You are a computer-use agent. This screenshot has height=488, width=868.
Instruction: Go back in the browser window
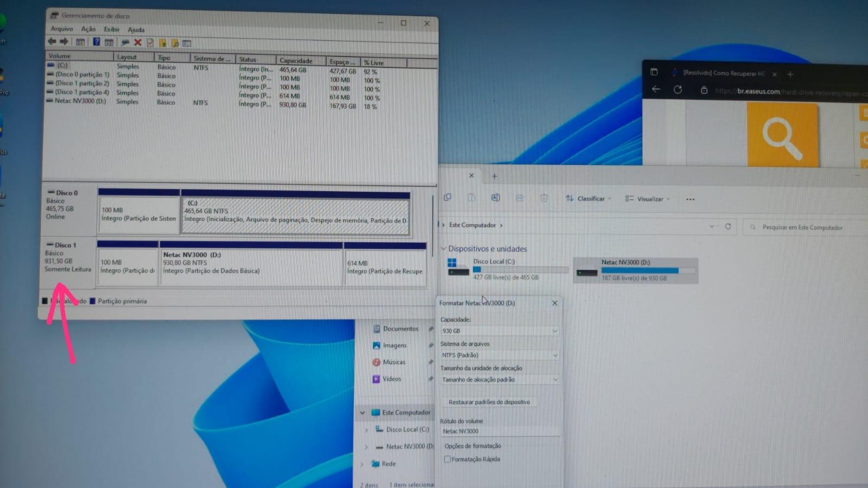click(x=656, y=89)
